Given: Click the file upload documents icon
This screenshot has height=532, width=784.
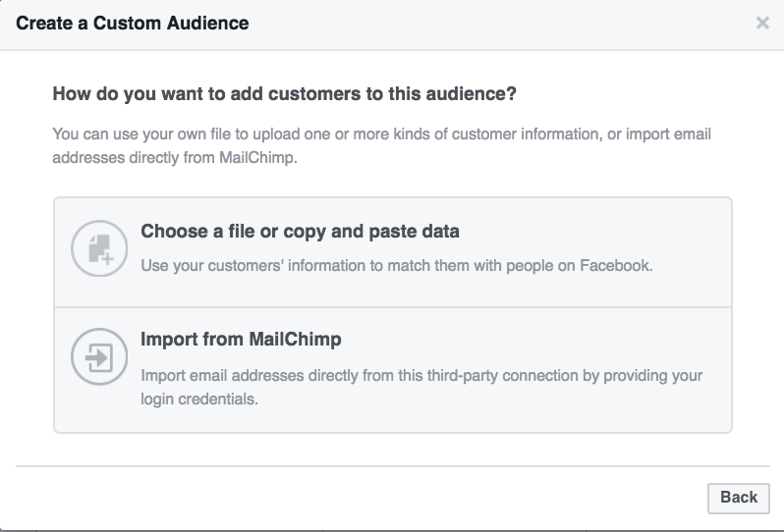Looking at the screenshot, I should [x=99, y=248].
